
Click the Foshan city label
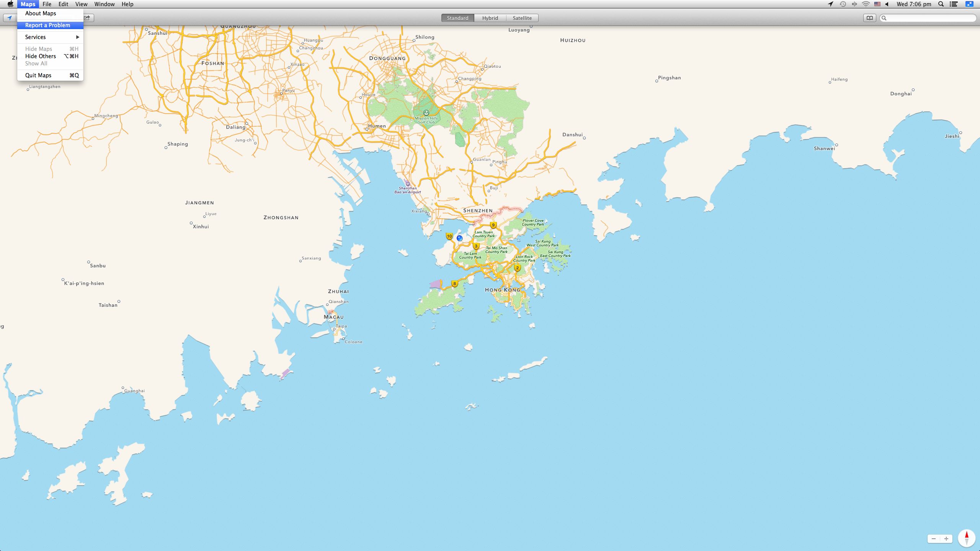(212, 63)
